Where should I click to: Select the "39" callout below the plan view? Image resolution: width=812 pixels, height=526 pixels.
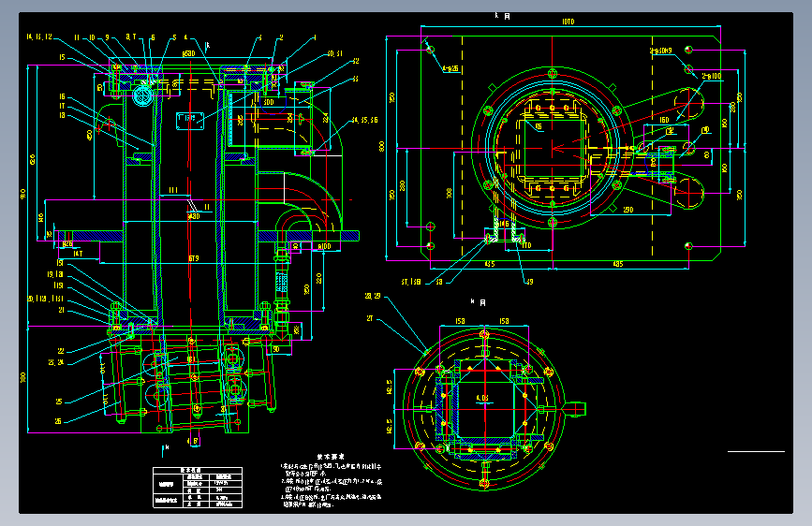pos(529,282)
